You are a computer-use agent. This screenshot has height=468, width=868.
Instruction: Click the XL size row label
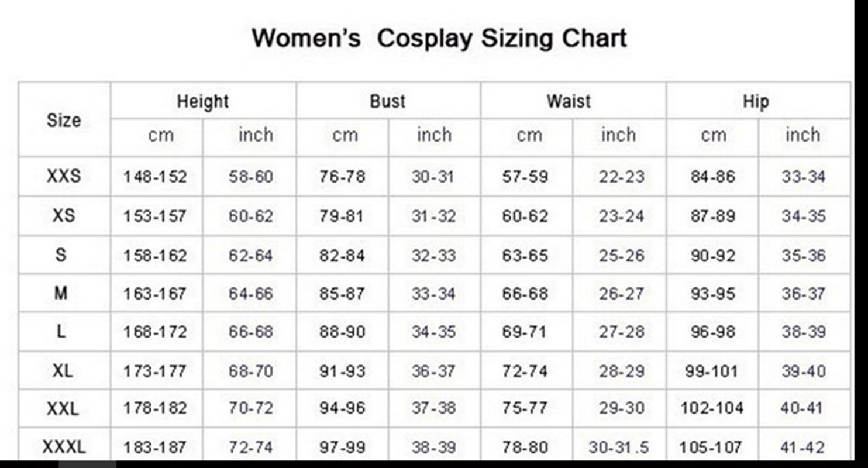tap(63, 370)
